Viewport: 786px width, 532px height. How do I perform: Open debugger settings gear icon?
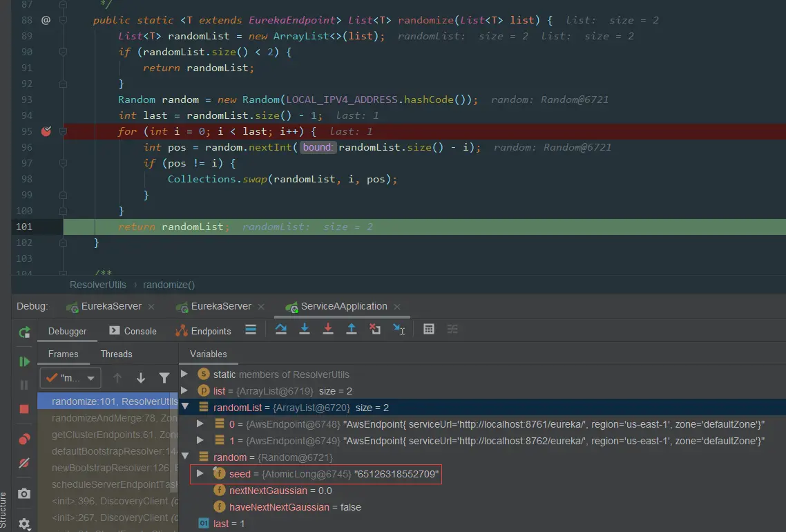24,524
